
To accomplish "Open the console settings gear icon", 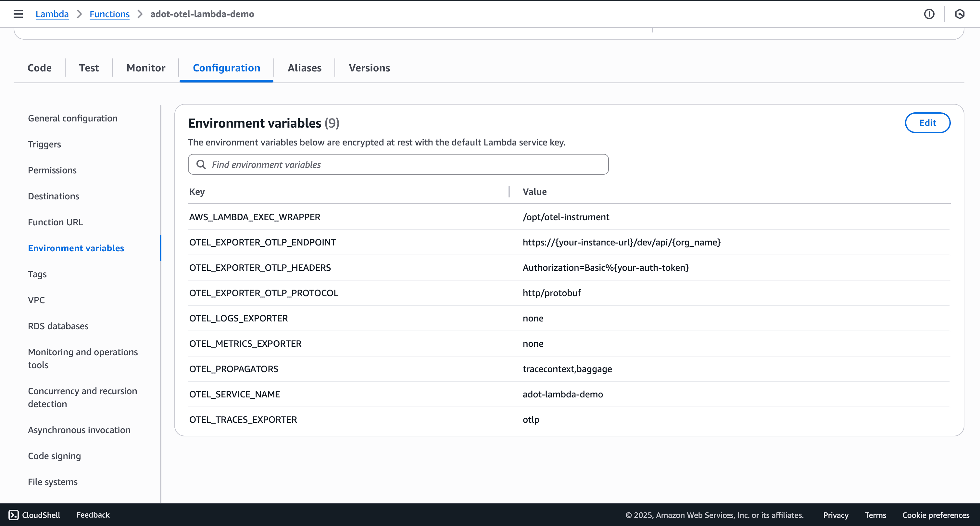I will tap(960, 14).
